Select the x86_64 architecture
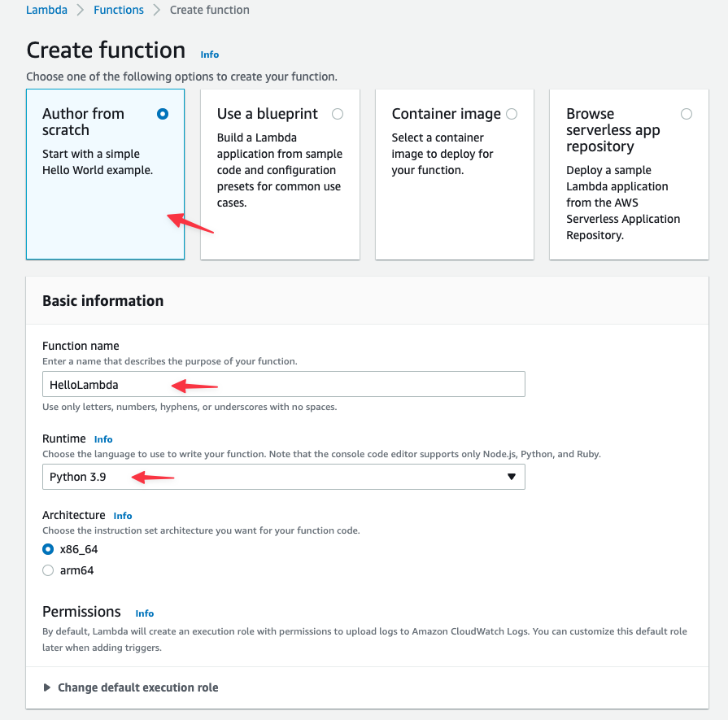The height and width of the screenshot is (720, 728). tap(48, 549)
